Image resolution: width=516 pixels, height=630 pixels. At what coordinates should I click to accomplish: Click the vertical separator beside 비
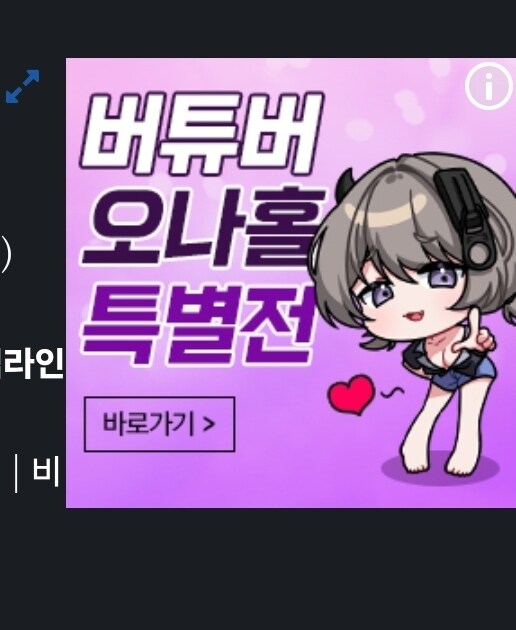click(16, 473)
